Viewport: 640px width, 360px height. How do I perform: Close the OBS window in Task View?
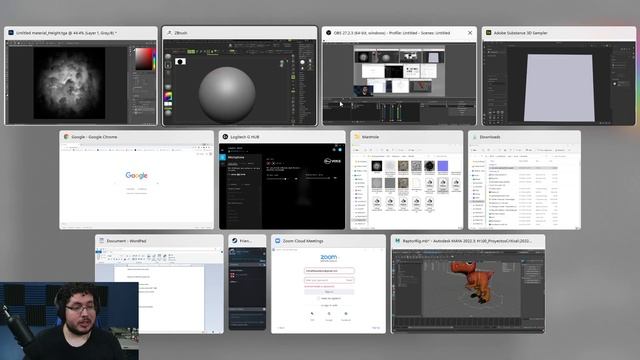(x=470, y=33)
